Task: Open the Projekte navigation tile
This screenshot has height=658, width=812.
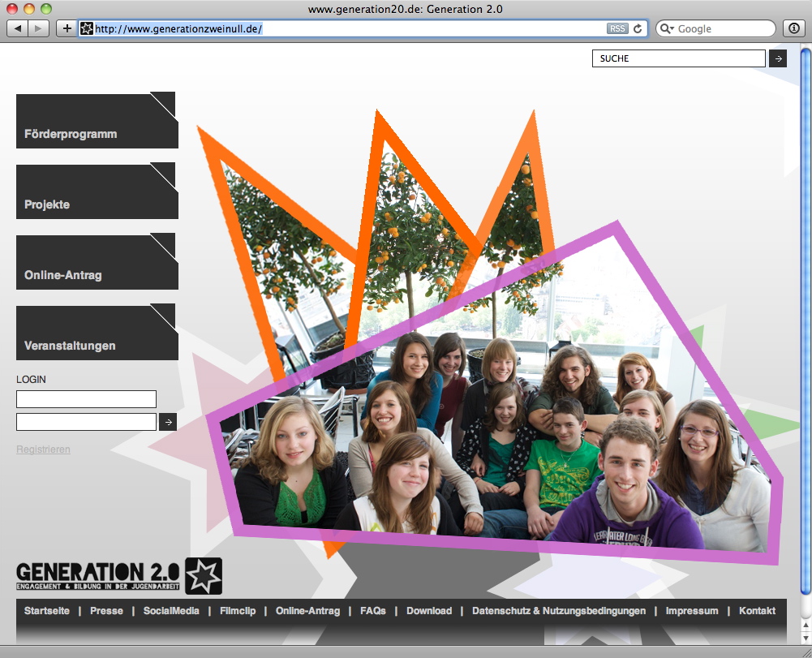Action: point(97,192)
